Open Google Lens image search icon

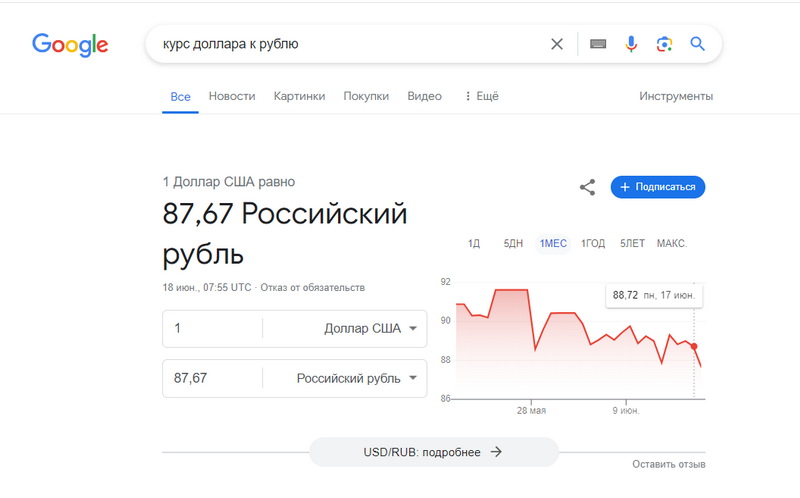tap(664, 44)
